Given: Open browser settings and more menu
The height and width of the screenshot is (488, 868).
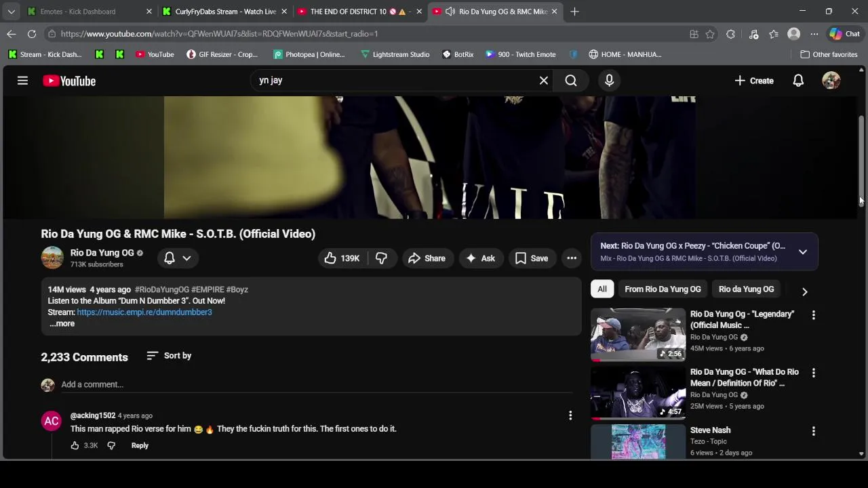Looking at the screenshot, I should tap(814, 34).
